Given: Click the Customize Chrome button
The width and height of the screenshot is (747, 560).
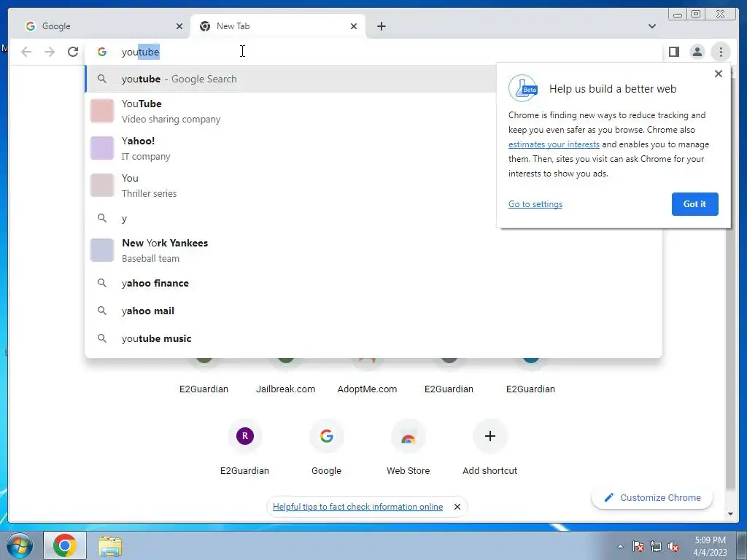Looking at the screenshot, I should coord(652,497).
